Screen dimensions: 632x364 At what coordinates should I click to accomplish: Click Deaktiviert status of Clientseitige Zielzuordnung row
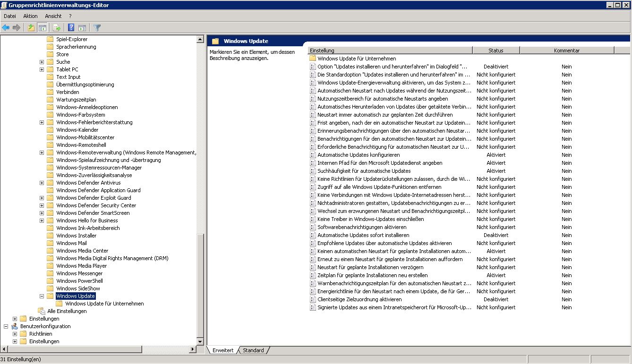[x=496, y=299]
